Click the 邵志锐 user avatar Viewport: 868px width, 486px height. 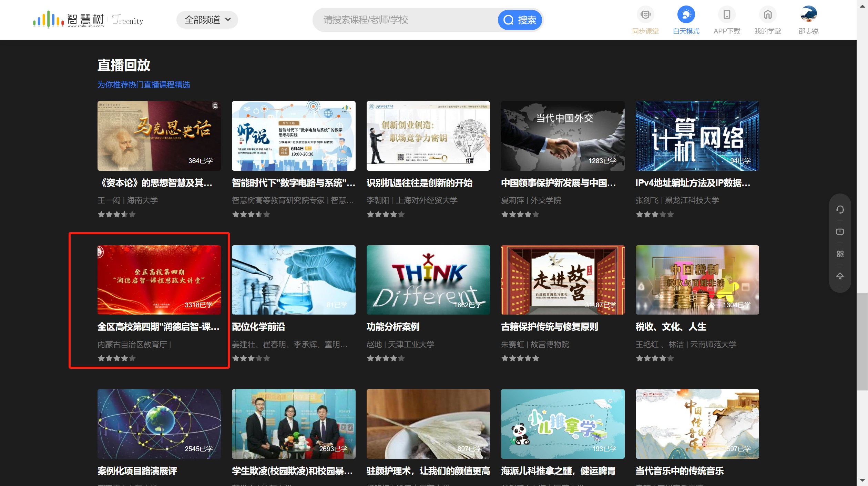[x=808, y=14]
